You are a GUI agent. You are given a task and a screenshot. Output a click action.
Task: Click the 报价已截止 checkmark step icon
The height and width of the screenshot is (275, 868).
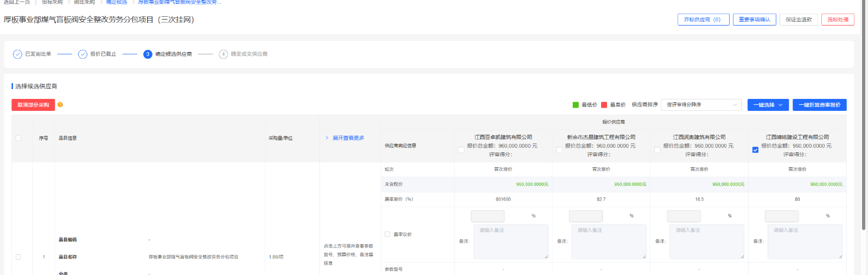pyautogui.click(x=82, y=54)
